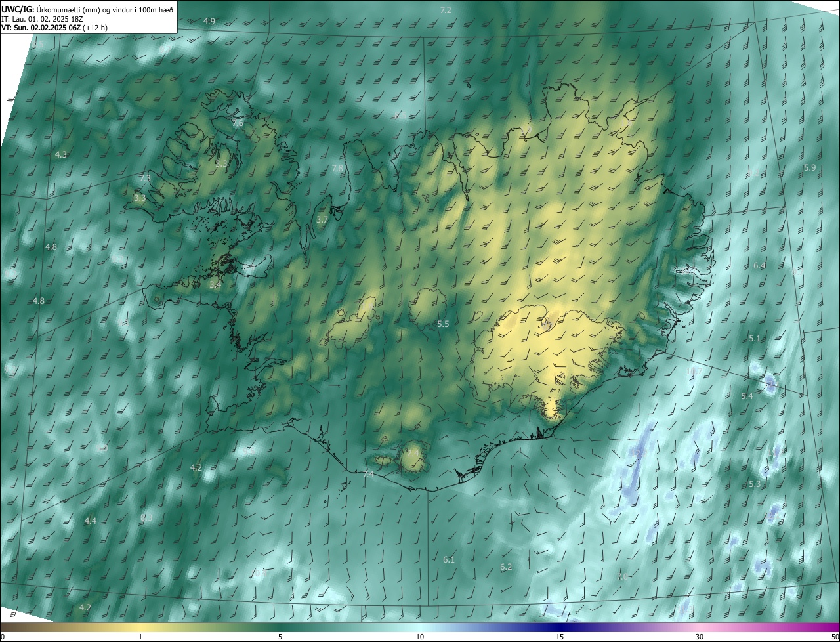Click the 4.4 value on the map
The height and width of the screenshot is (642, 840).
point(90,521)
